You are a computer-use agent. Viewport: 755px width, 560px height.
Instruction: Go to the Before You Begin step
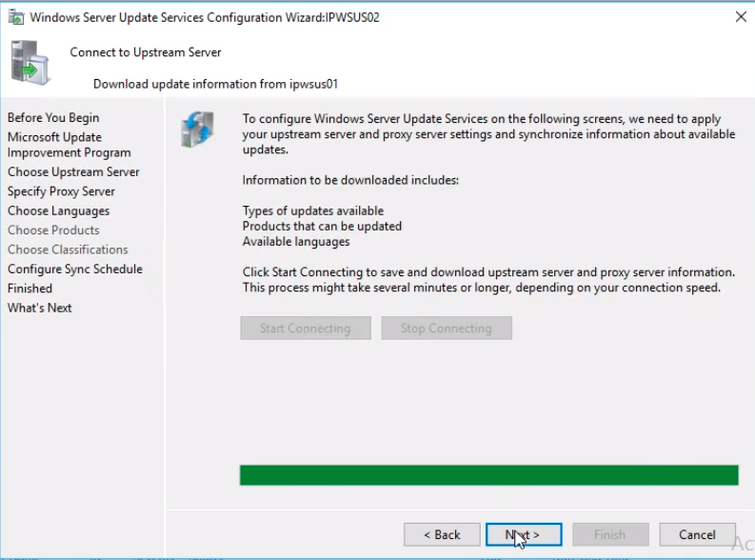53,117
